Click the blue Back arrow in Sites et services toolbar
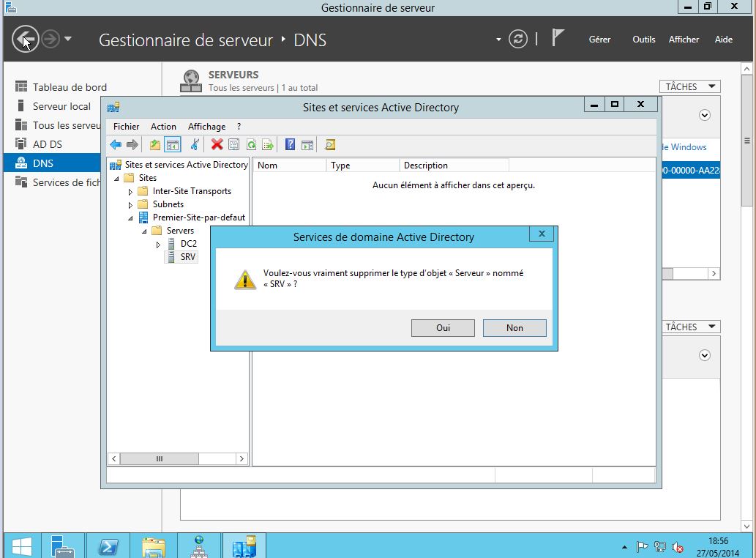The width and height of the screenshot is (756, 558). click(x=116, y=145)
